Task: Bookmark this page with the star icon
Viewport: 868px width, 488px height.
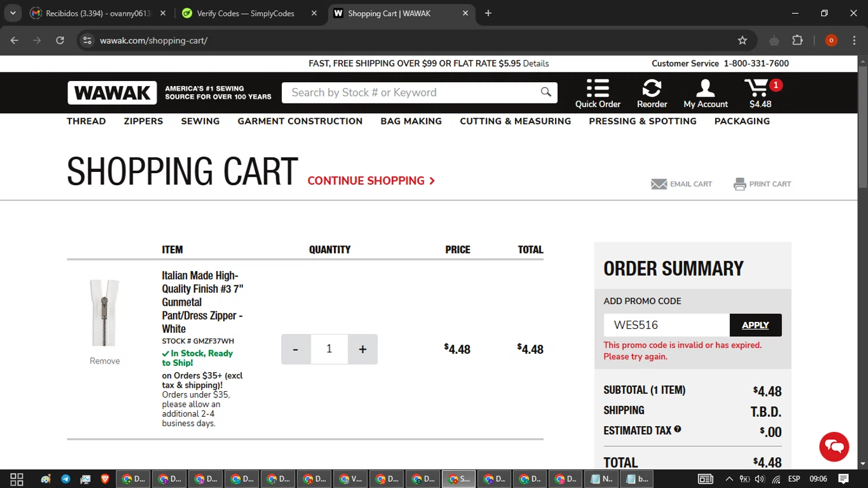Action: [742, 40]
